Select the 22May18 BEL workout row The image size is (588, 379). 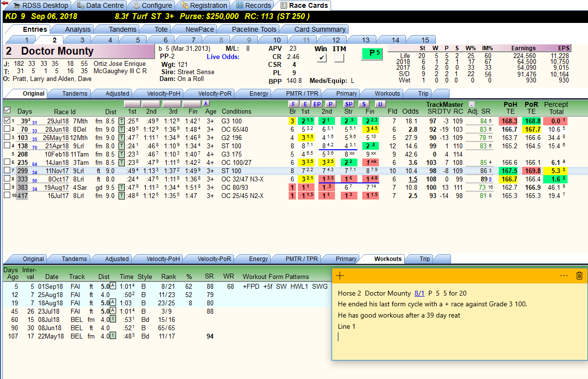pos(167,336)
